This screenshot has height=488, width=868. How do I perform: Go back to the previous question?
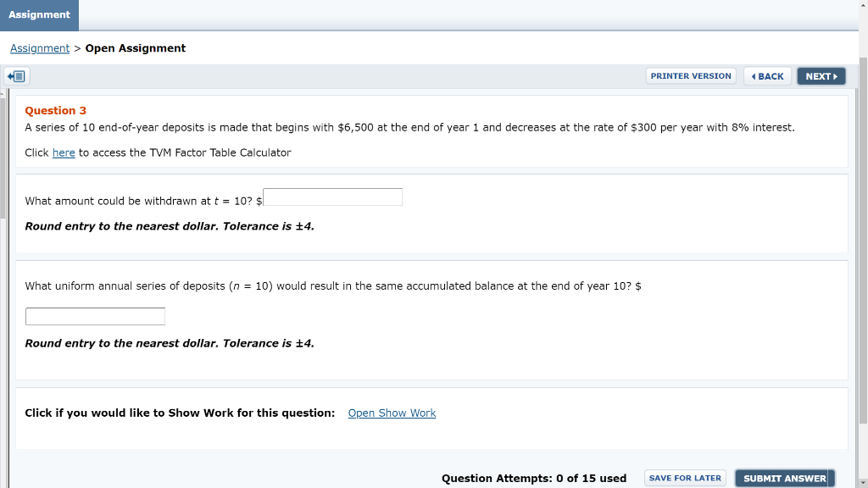pyautogui.click(x=767, y=75)
